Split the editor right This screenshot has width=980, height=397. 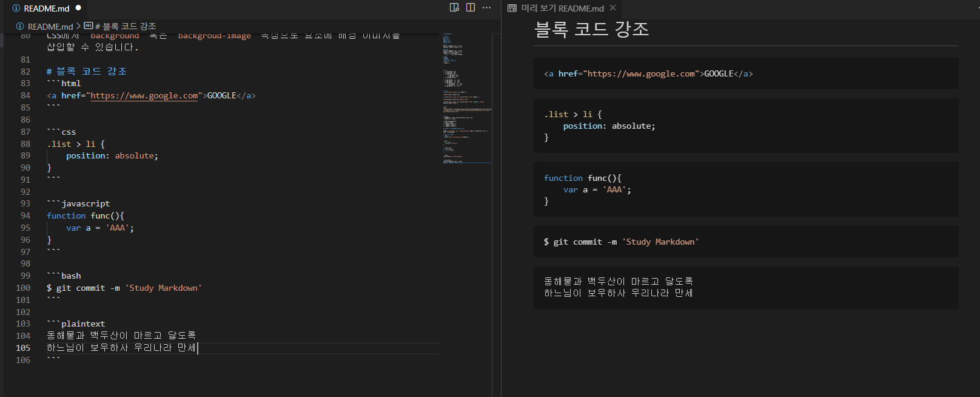coord(471,7)
